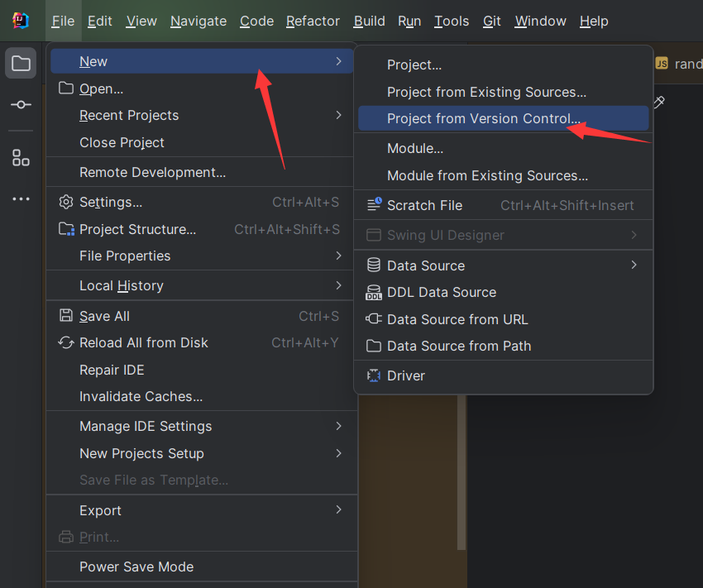Open the Structure tool window icon
Screen dimensions: 703x588
click(21, 158)
